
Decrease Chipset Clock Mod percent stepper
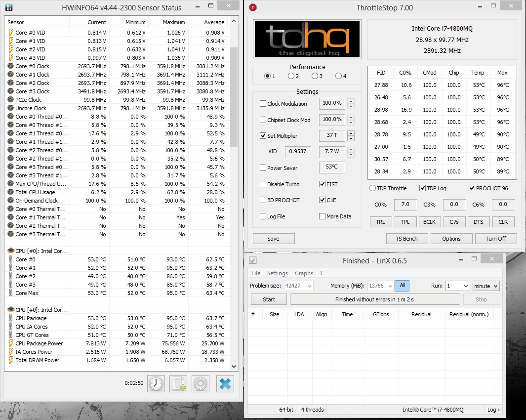pos(351,123)
